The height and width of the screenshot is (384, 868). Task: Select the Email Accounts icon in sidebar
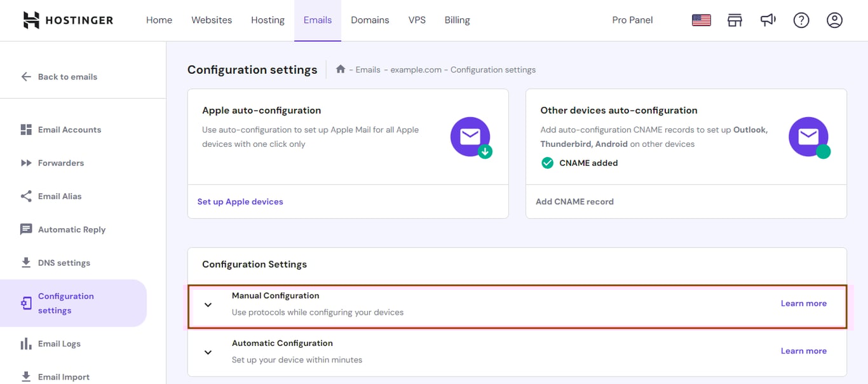point(25,129)
